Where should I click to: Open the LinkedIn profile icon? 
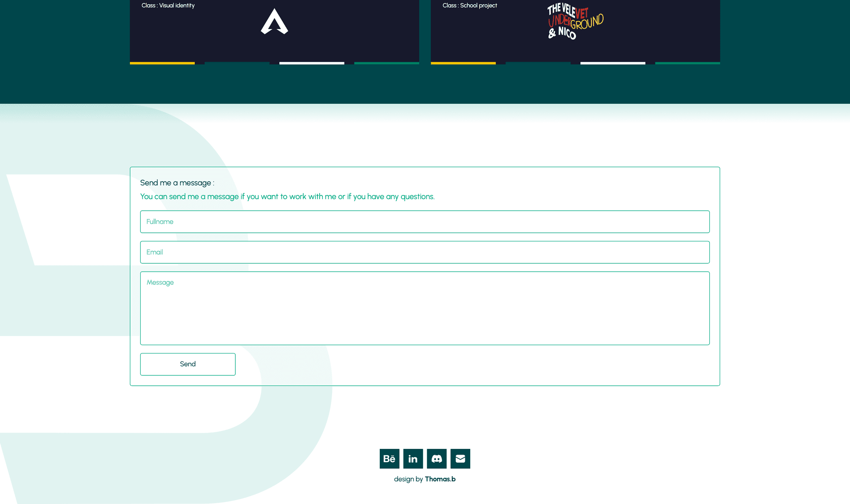tap(413, 458)
